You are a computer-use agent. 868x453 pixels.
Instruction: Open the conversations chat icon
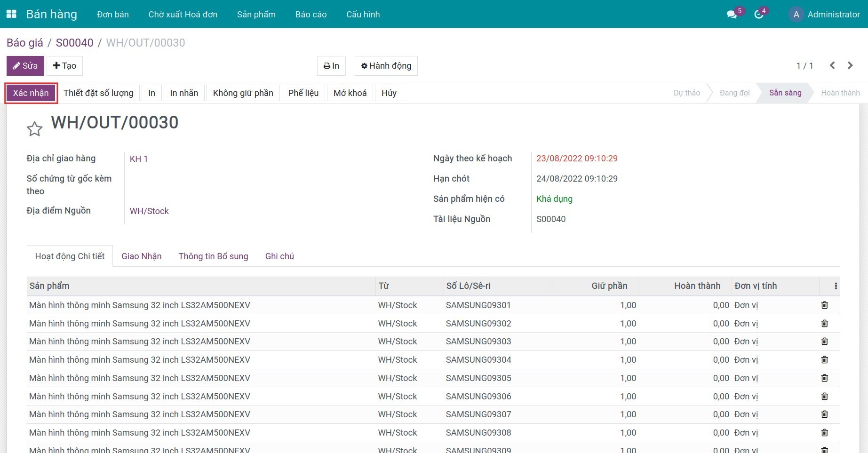732,15
